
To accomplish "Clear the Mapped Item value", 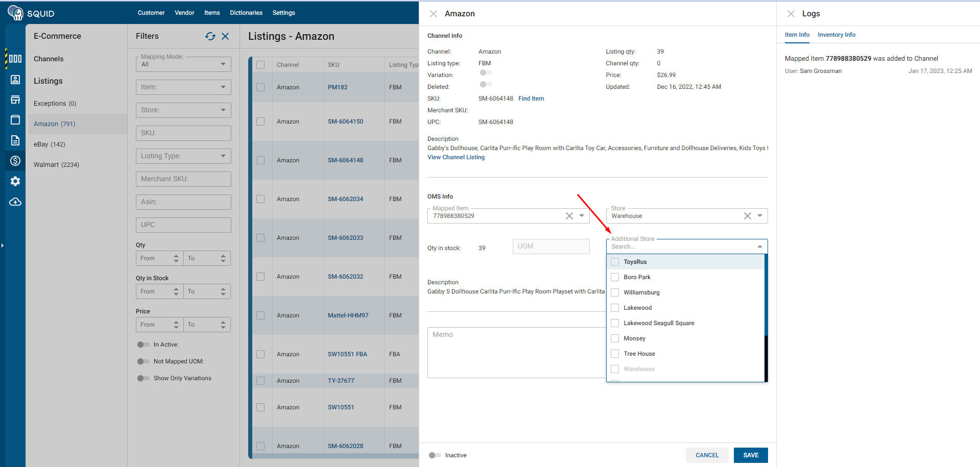I will pos(569,216).
